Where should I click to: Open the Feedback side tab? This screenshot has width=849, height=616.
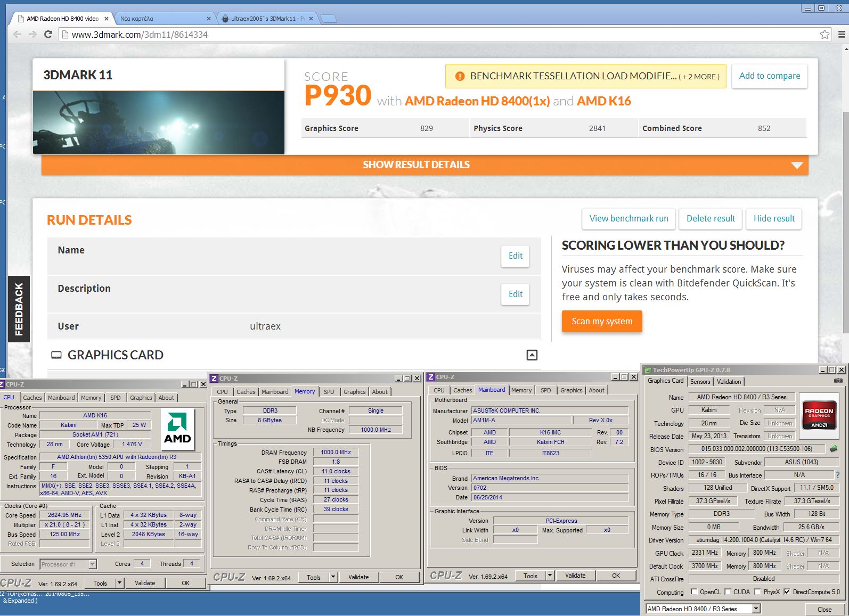(19, 309)
